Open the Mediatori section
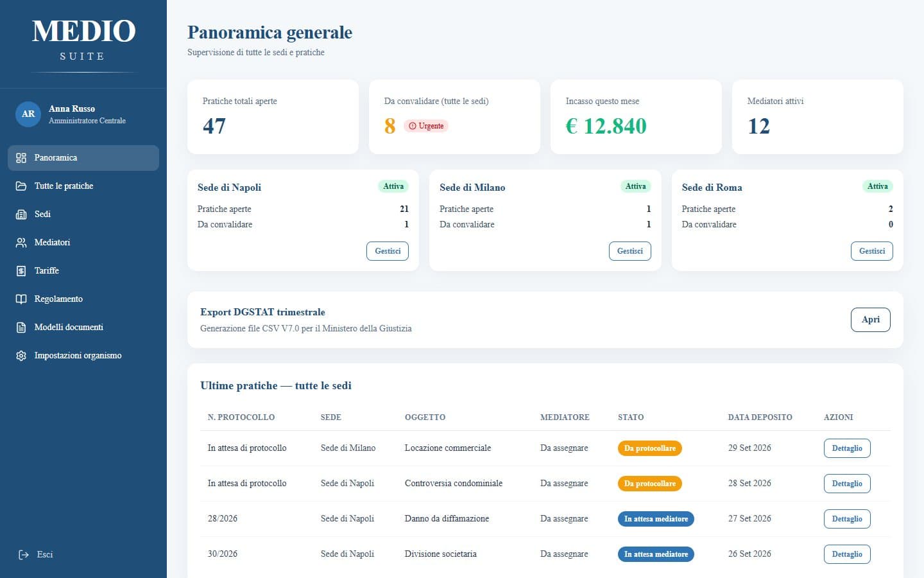The image size is (924, 578). pos(83,243)
